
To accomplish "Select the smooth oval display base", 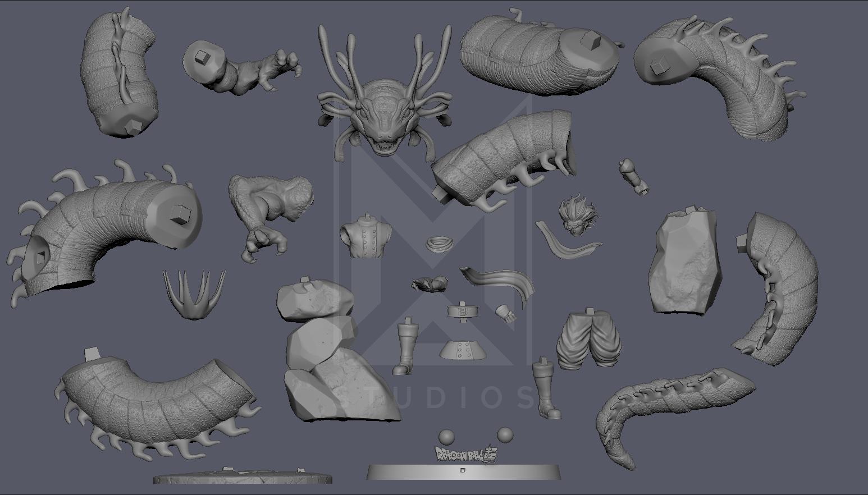I will tap(464, 472).
